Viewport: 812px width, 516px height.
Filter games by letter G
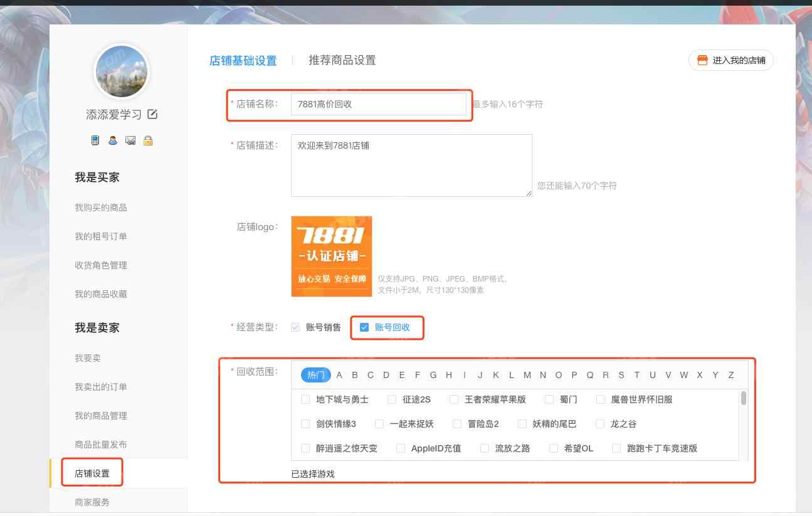click(x=433, y=375)
